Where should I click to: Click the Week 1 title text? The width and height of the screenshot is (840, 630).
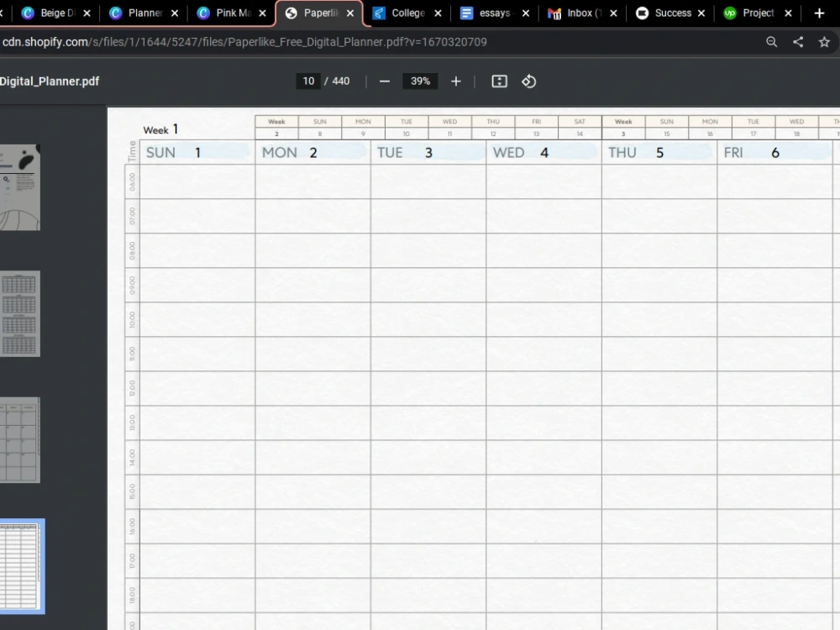160,129
